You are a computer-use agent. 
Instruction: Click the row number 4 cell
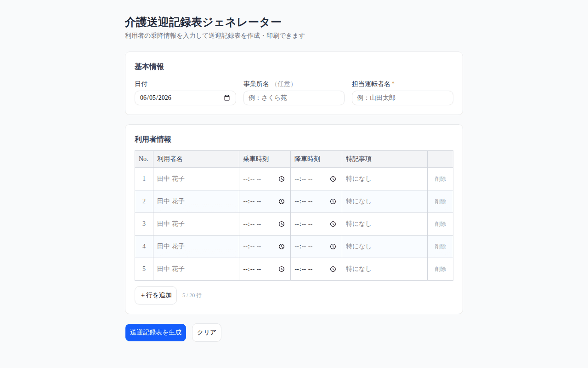tap(144, 247)
